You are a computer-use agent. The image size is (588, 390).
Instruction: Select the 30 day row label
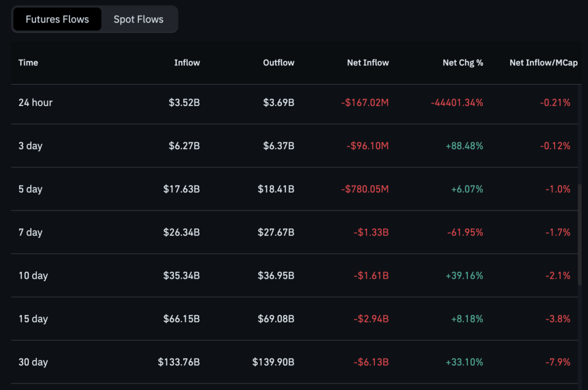(33, 362)
